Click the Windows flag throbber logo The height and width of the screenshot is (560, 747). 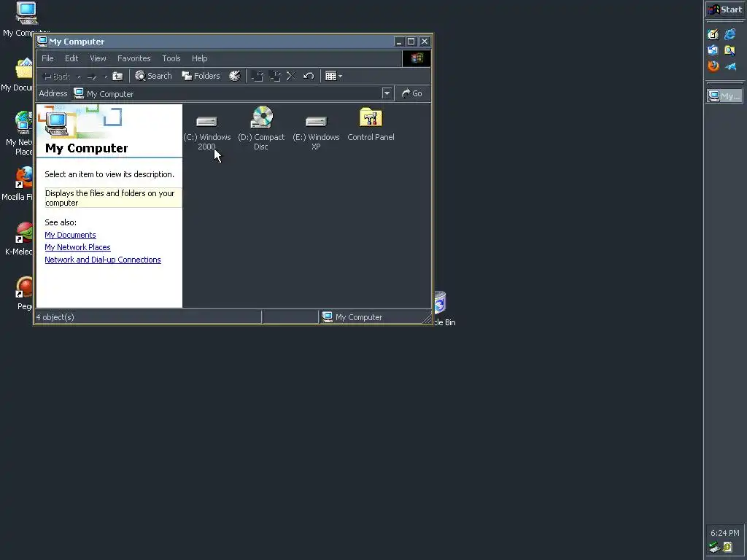pos(417,58)
